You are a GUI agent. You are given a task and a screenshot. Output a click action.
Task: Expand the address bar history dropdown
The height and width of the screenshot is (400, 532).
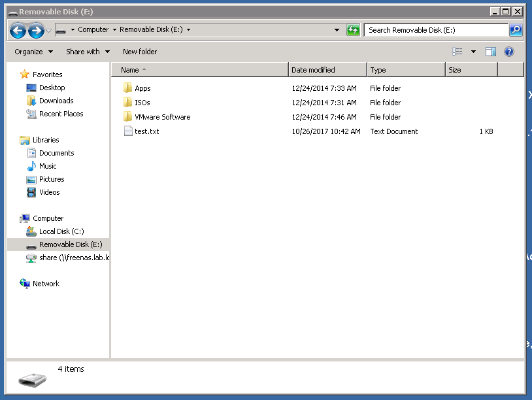point(337,30)
